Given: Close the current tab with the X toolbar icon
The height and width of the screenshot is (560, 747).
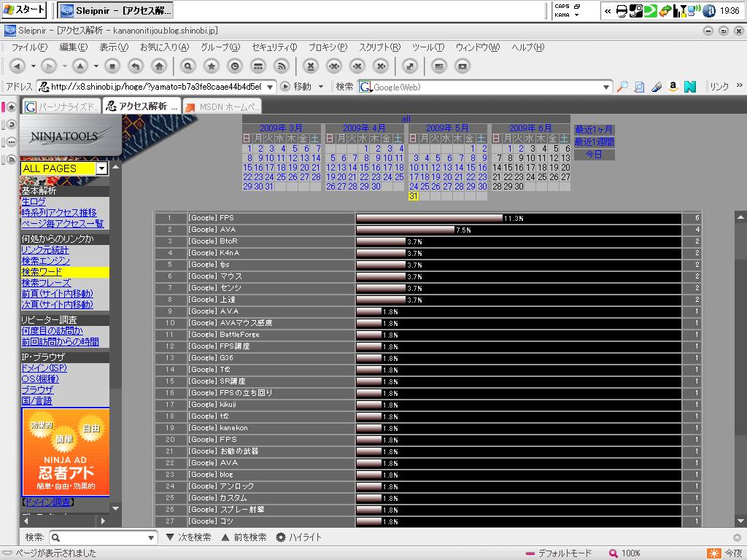Looking at the screenshot, I should (x=311, y=66).
